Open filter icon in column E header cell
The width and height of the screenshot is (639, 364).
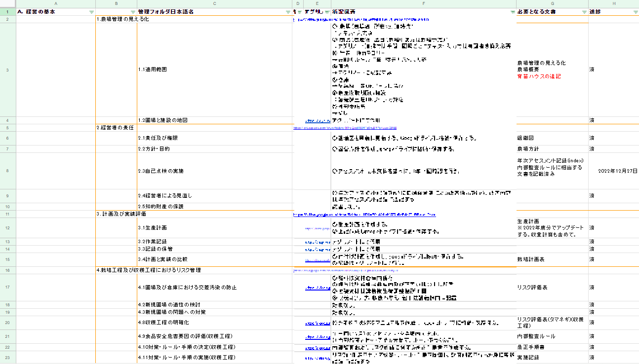(327, 12)
